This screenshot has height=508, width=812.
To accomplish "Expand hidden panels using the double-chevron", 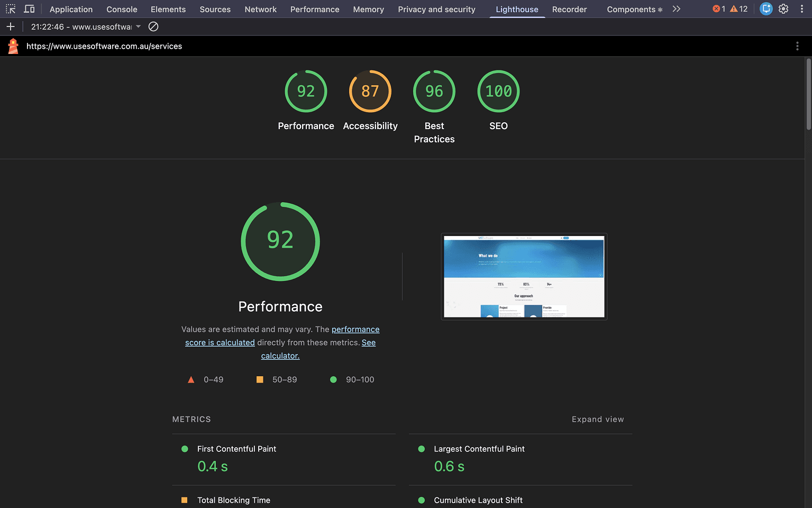I will pyautogui.click(x=676, y=8).
